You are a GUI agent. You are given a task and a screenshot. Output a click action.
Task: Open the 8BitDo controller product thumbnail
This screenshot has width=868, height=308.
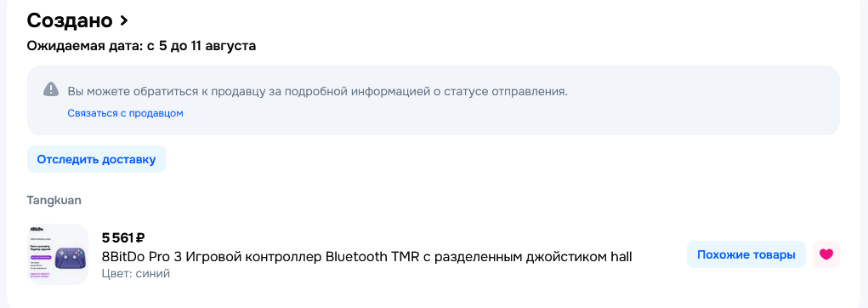[58, 254]
